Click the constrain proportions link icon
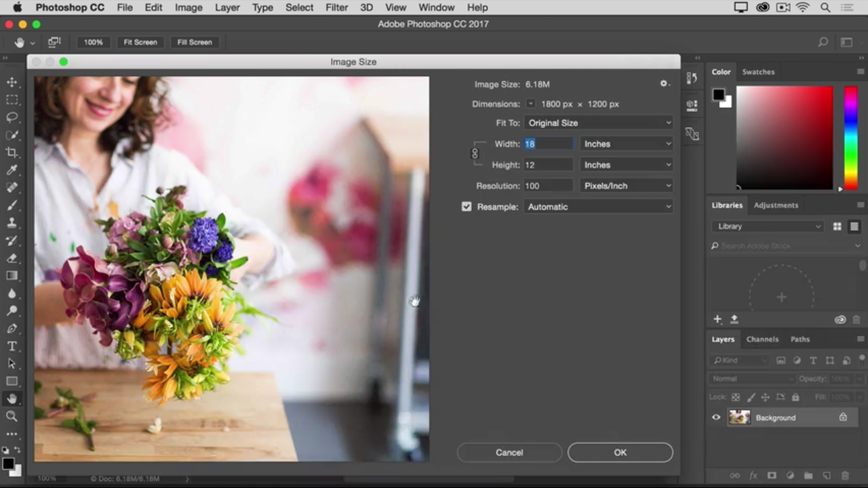868x488 pixels. coord(475,154)
